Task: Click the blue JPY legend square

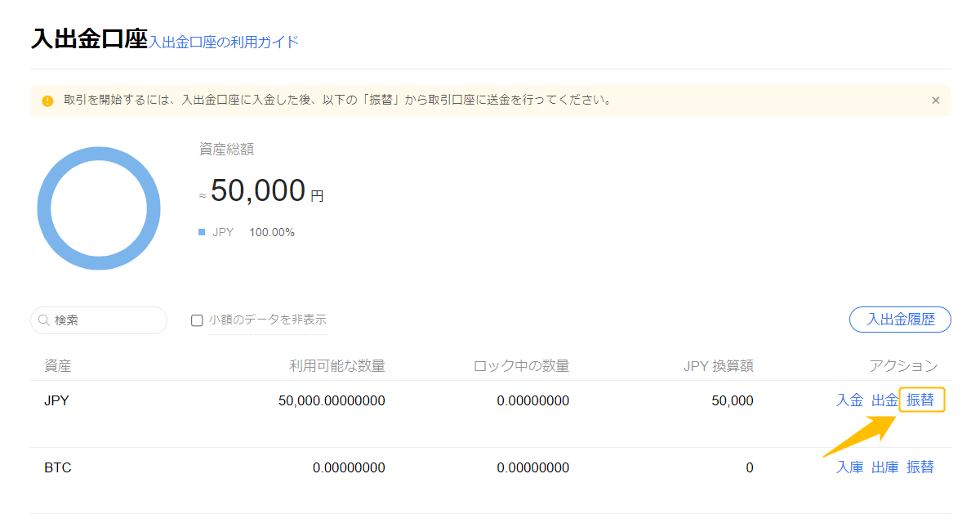Action: click(x=202, y=232)
